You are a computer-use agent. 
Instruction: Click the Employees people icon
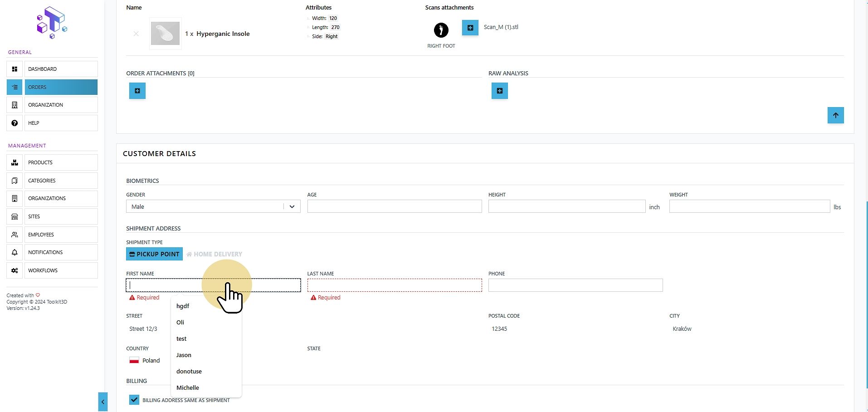(15, 235)
